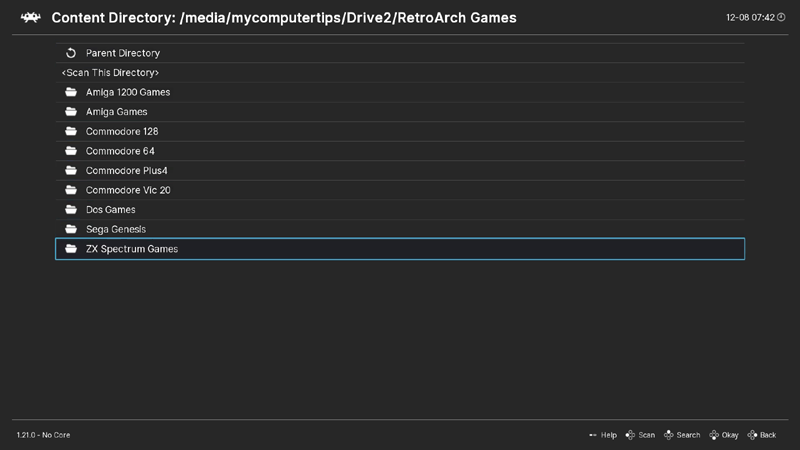The height and width of the screenshot is (450, 800).
Task: Click the RetroArch invader logo icon
Action: coord(31,18)
